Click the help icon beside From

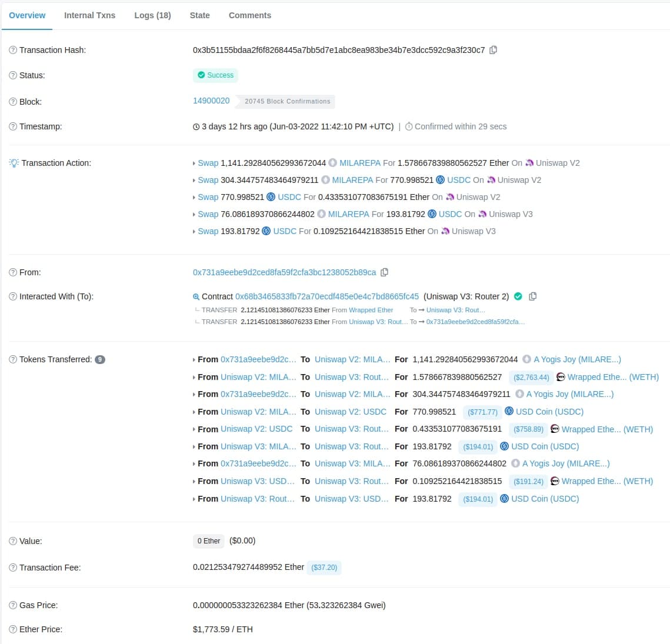click(x=13, y=272)
